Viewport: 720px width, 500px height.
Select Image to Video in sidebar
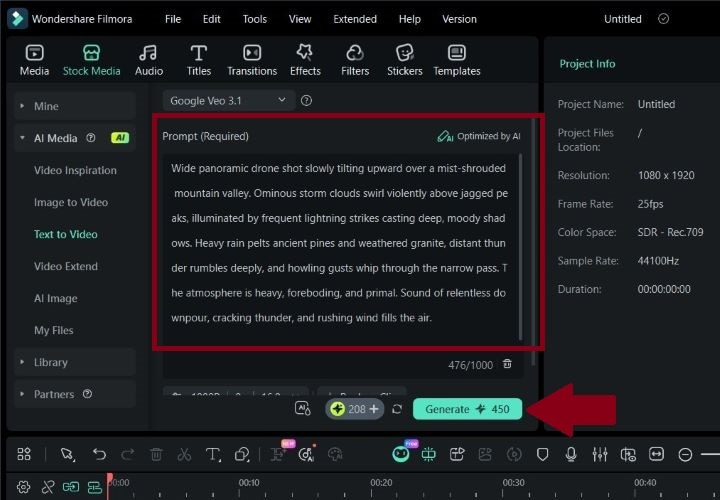pyautogui.click(x=71, y=202)
